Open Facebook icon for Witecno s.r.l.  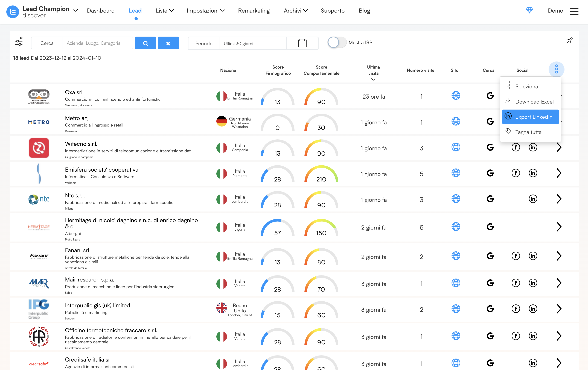pyautogui.click(x=516, y=147)
